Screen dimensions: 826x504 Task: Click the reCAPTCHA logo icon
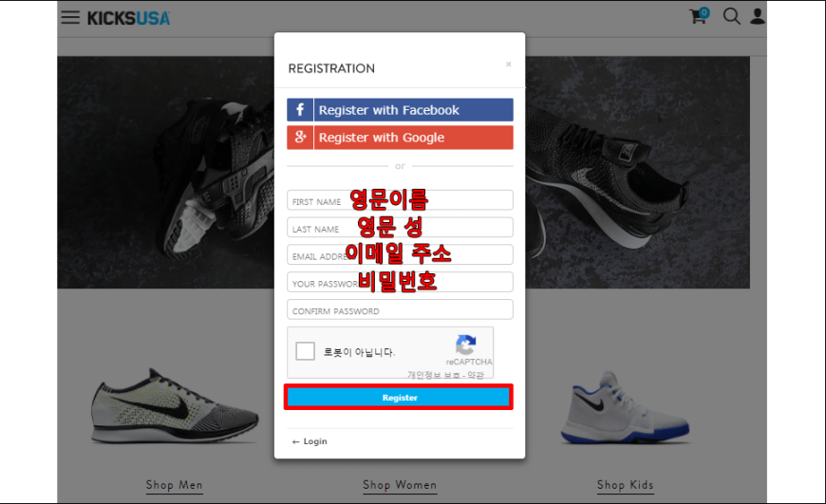click(465, 345)
